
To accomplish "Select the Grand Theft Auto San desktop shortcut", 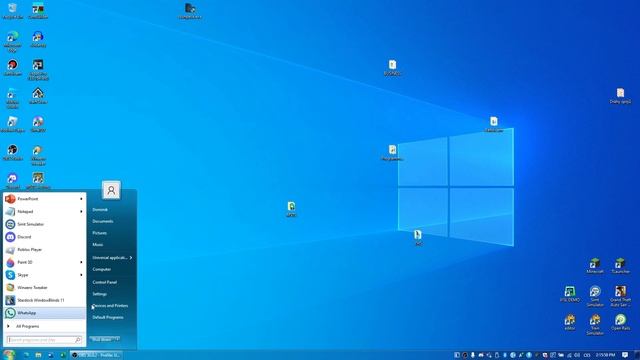I will coord(620,296).
